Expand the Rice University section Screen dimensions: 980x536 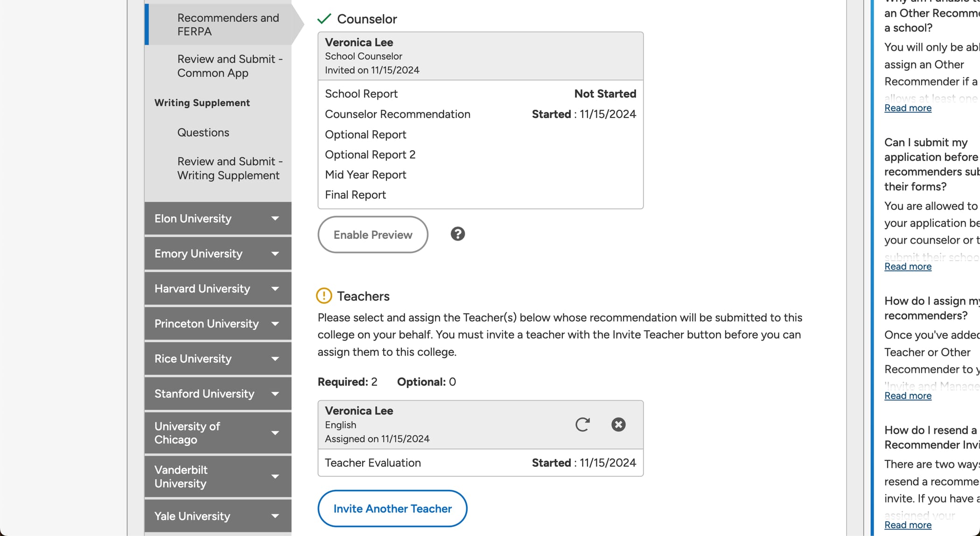pyautogui.click(x=218, y=358)
